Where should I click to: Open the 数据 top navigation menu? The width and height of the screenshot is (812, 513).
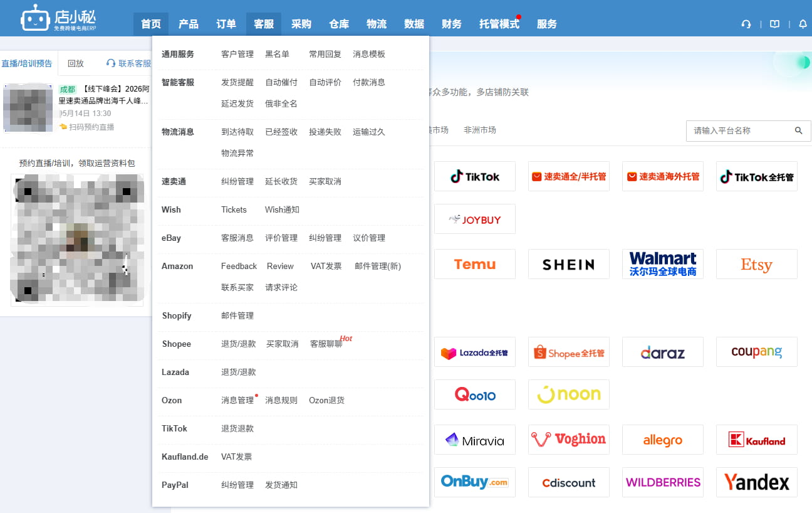[414, 24]
